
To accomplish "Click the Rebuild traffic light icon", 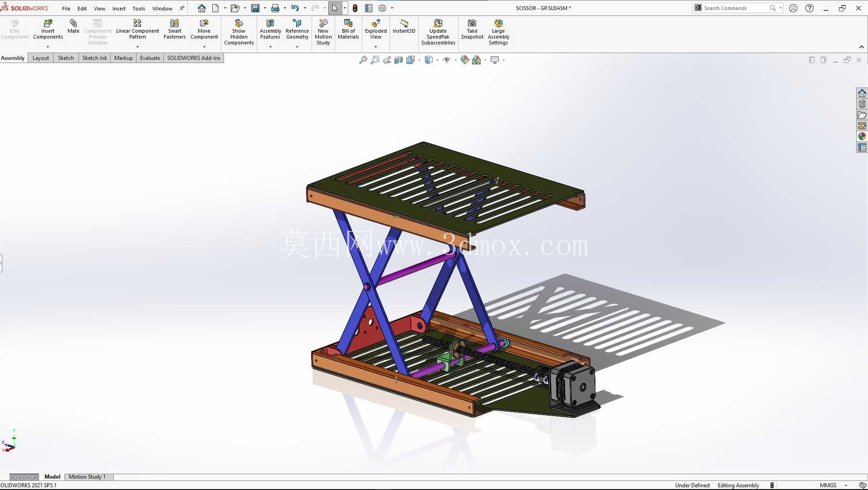I will (x=355, y=8).
